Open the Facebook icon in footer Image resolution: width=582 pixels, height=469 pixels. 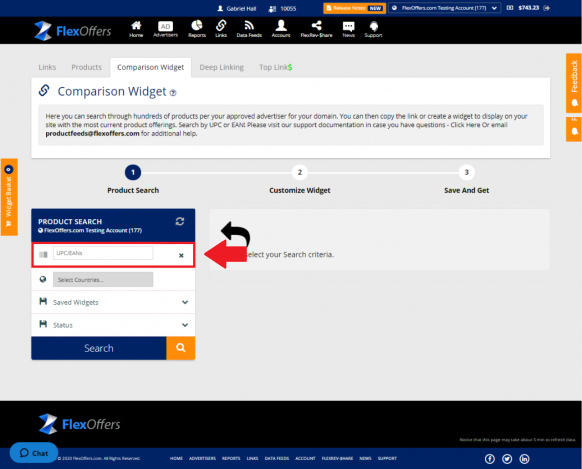point(490,459)
